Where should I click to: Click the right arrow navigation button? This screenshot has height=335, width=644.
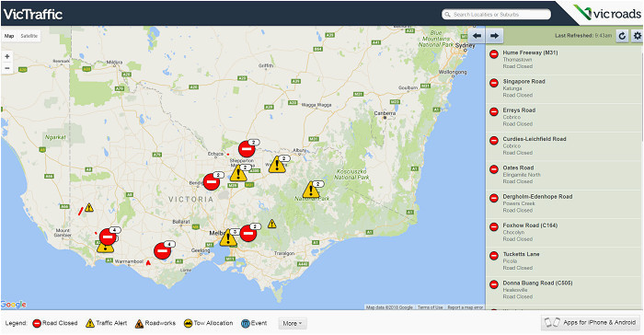pos(495,36)
